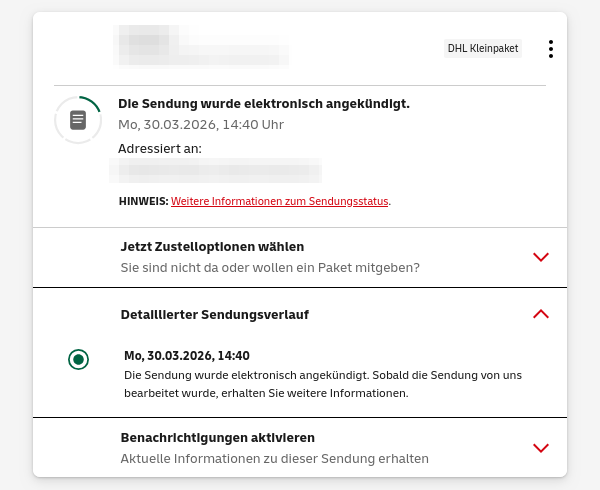Click the shipment document status icon

click(78, 120)
